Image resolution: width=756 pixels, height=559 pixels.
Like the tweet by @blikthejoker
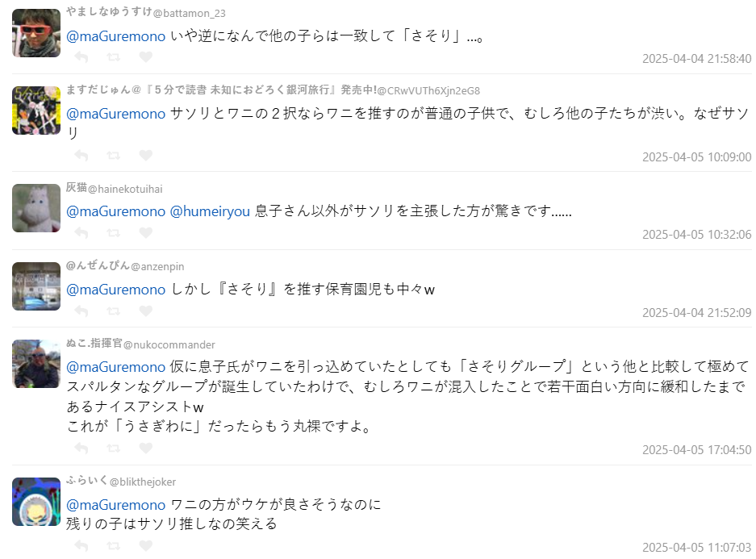pos(145,545)
